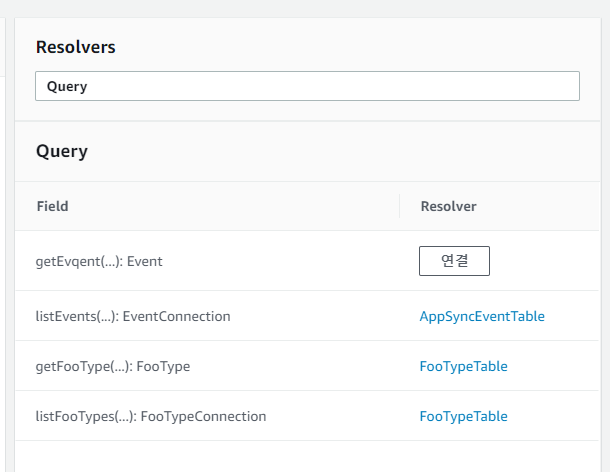Click the divider between Field and Resolver headers
This screenshot has height=472, width=610.
click(399, 206)
